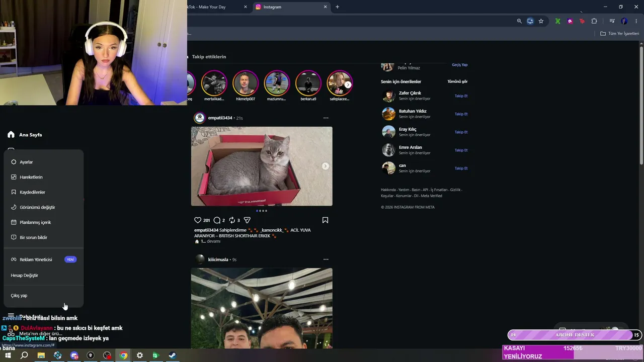The width and height of the screenshot is (644, 362).
Task: Share the empatii3434 post via send icon
Action: 247,220
